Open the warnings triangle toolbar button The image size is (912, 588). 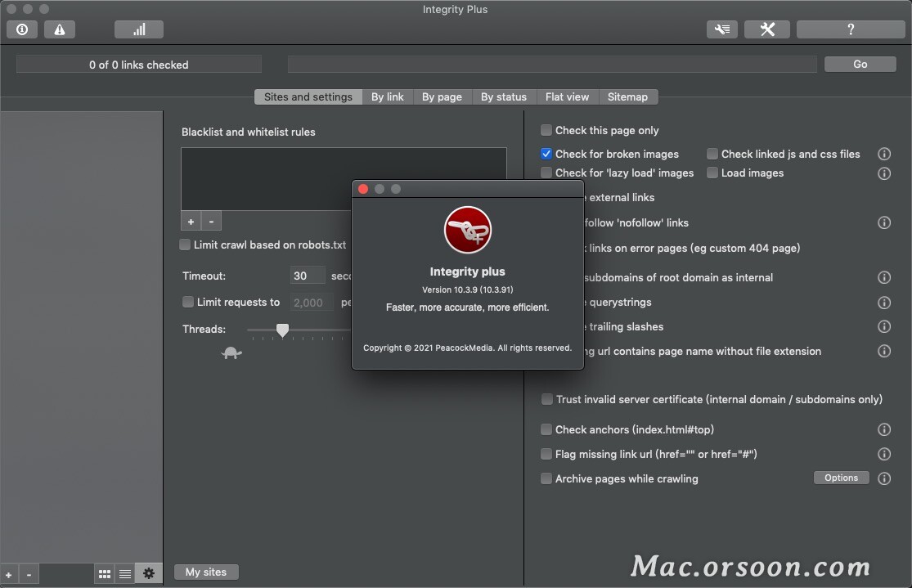point(60,29)
